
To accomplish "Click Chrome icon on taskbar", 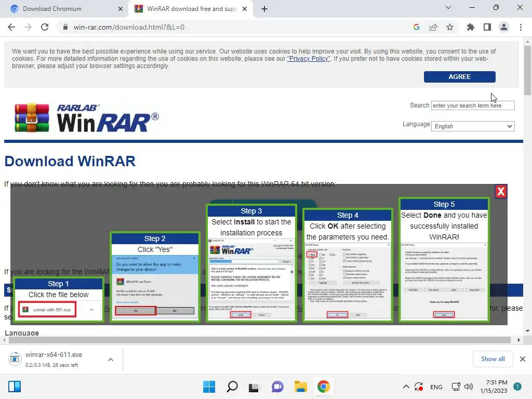I will (x=323, y=387).
